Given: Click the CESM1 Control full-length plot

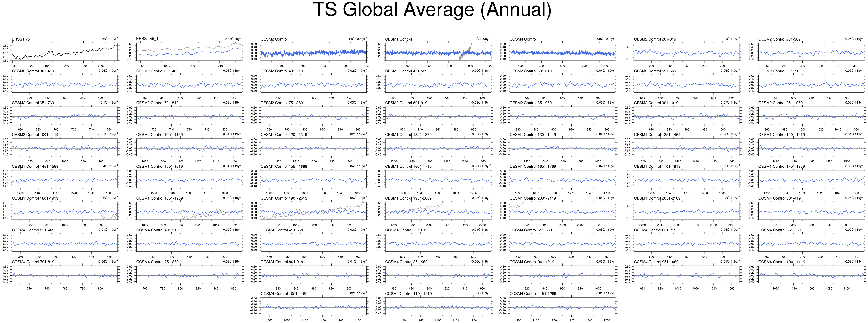Looking at the screenshot, I should pos(438,51).
